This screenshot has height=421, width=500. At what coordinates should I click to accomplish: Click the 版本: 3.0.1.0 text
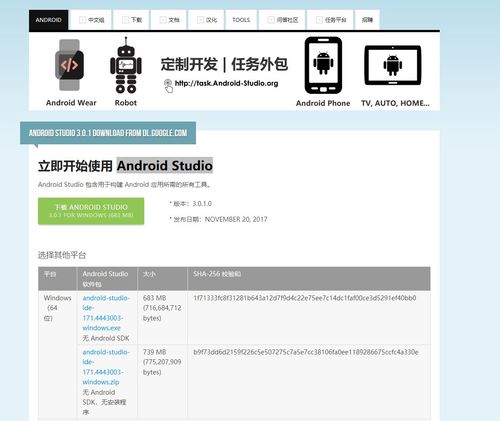(192, 204)
